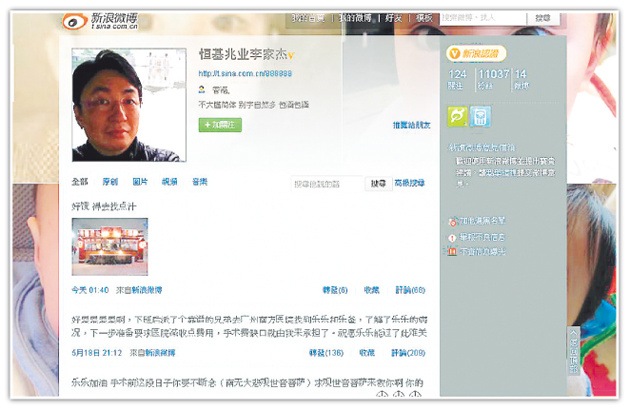
Task: Click the 来自新浪微博 source link of today's post
Action: click(139, 290)
